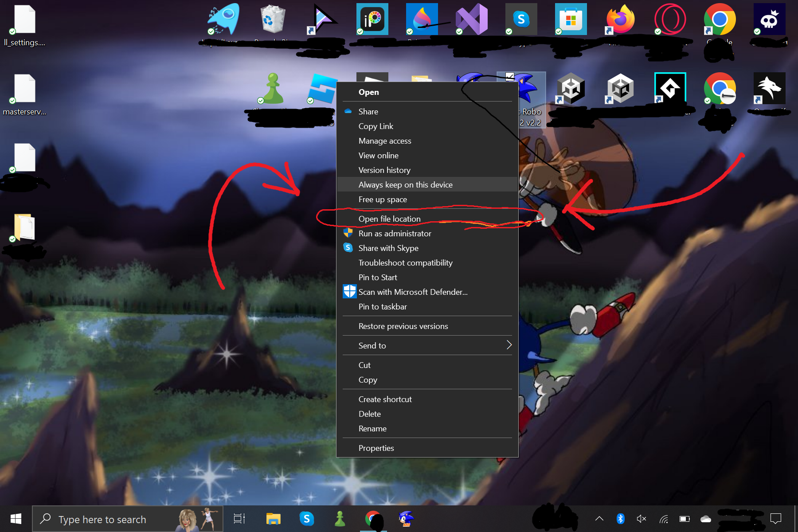This screenshot has width=798, height=532.
Task: Open the blue rocket desktop icon
Action: click(x=224, y=19)
